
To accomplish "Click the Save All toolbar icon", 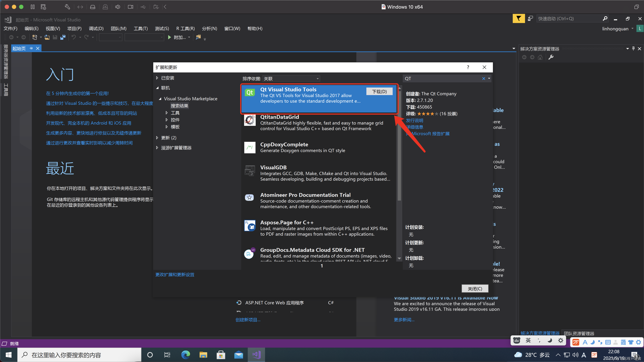I will click(63, 37).
